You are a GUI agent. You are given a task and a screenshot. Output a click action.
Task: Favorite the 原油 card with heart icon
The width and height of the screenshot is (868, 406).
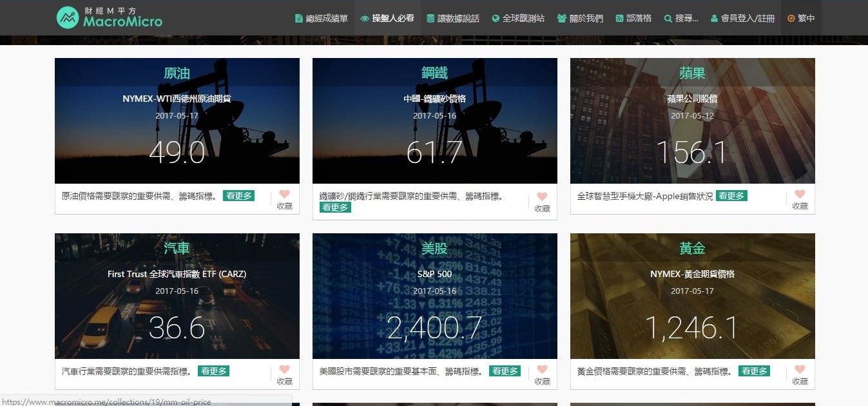284,195
